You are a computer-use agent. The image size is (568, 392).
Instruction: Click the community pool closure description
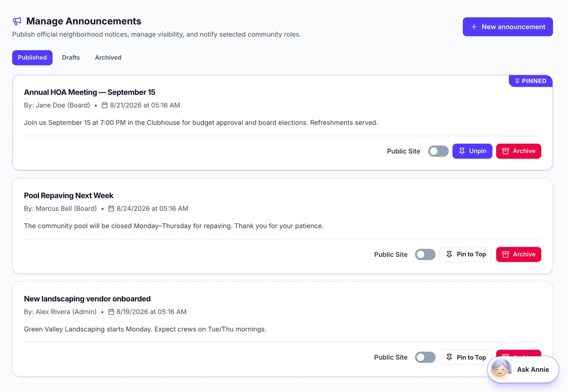(174, 226)
